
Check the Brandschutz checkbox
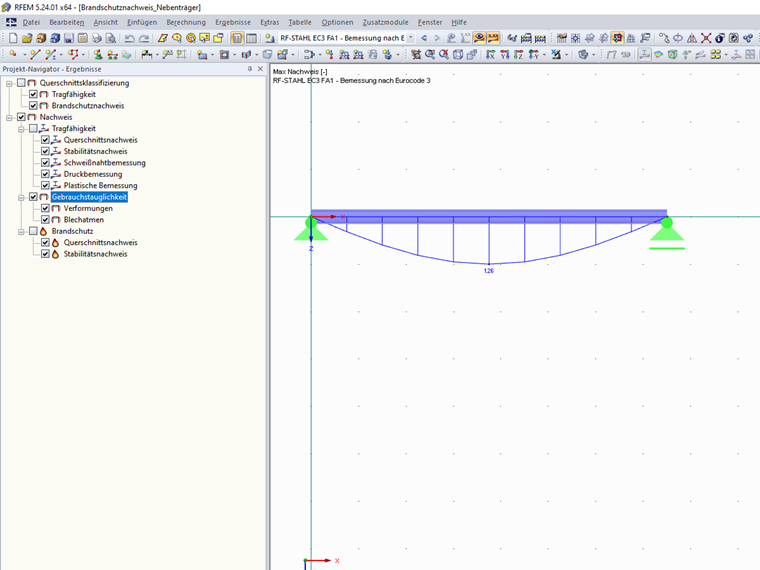click(33, 231)
